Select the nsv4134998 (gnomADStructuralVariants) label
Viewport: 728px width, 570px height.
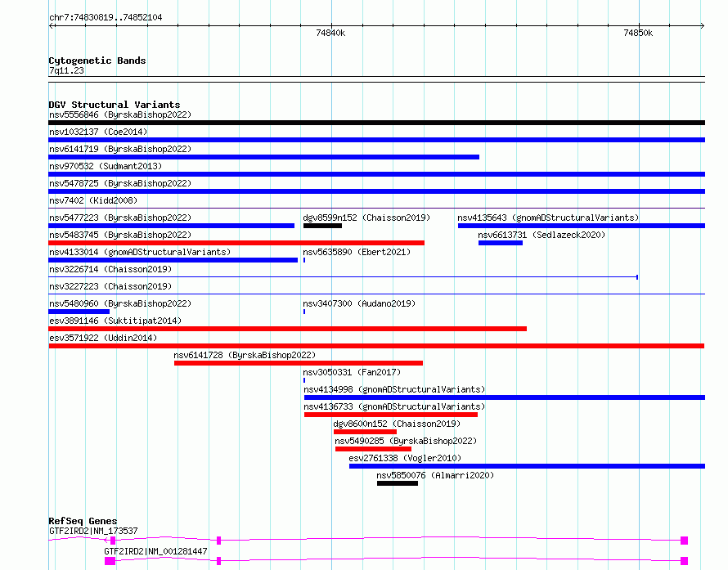click(x=394, y=389)
